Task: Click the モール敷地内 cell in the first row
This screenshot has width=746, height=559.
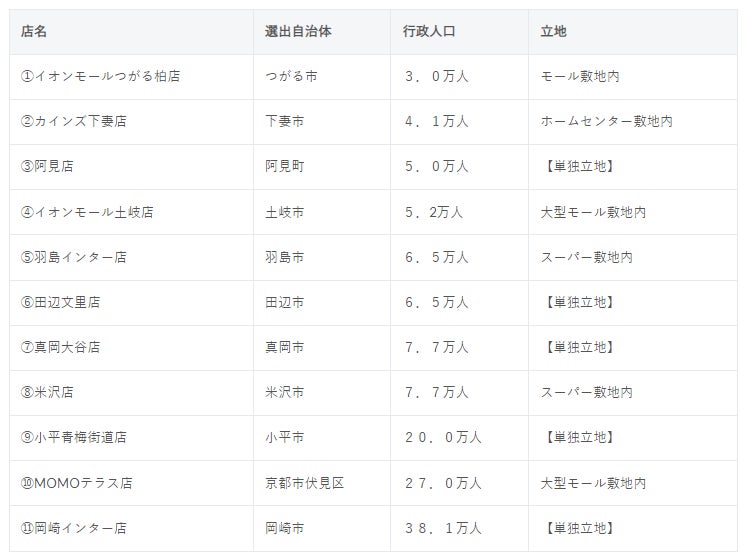Action: pos(633,77)
